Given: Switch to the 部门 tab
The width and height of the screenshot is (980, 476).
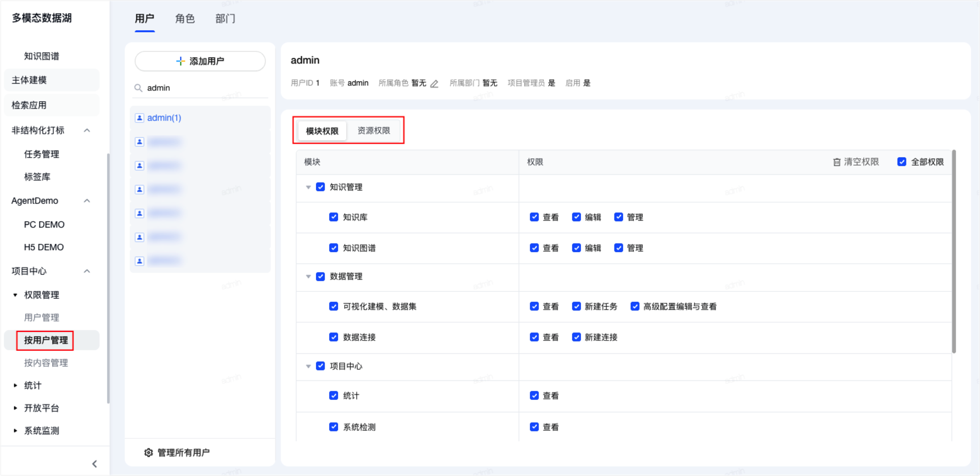Looking at the screenshot, I should 225,18.
